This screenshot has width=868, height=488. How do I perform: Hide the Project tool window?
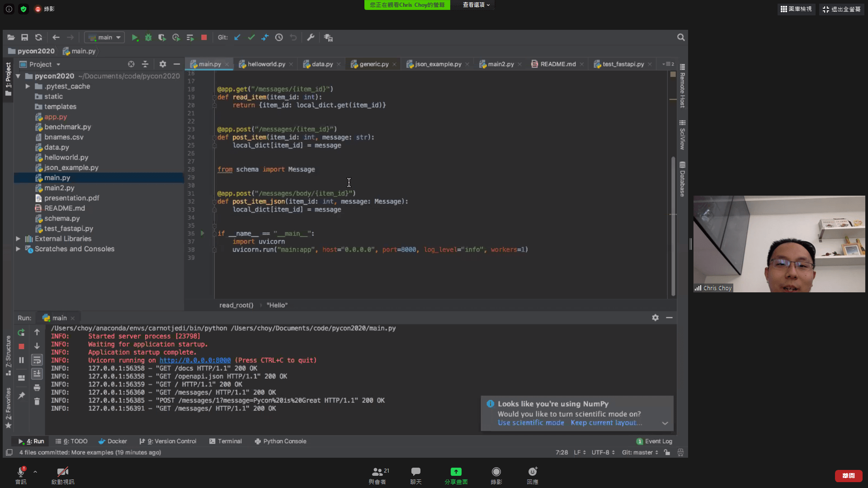[177, 64]
